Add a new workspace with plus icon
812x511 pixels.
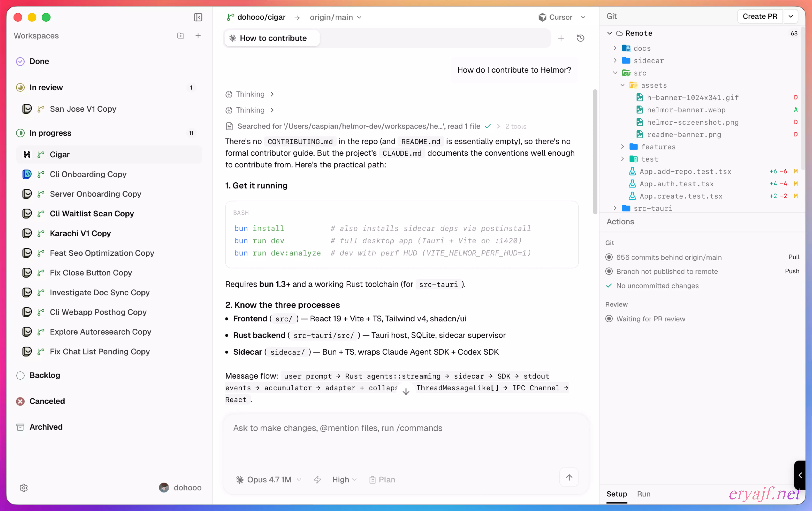198,36
